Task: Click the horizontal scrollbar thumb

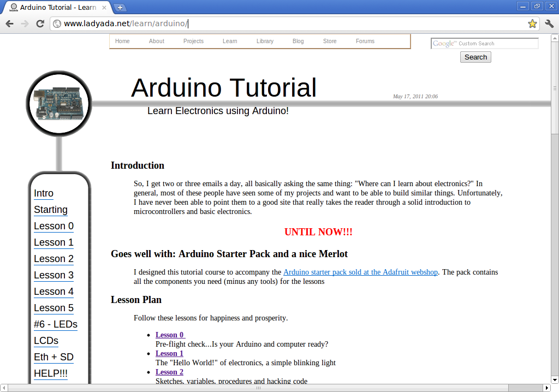Action: point(258,388)
